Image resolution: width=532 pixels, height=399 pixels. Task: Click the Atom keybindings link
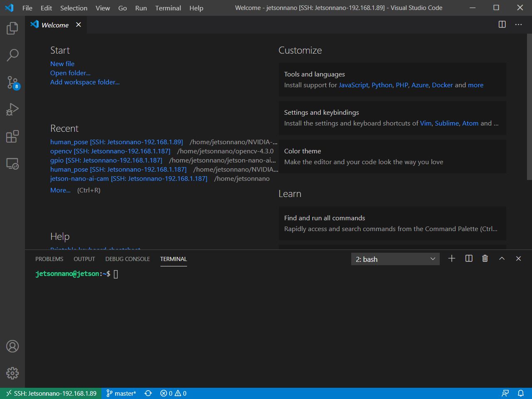tap(470, 123)
